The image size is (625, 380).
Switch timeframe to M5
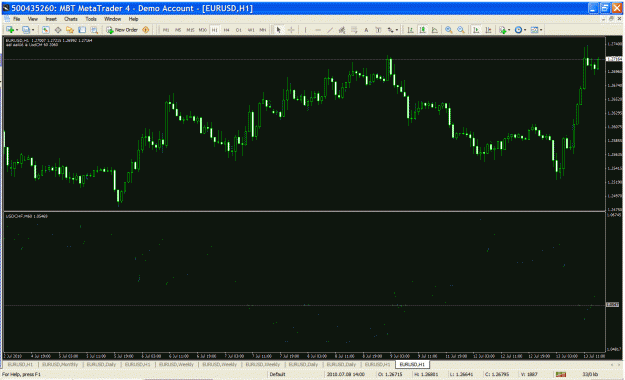[178, 30]
